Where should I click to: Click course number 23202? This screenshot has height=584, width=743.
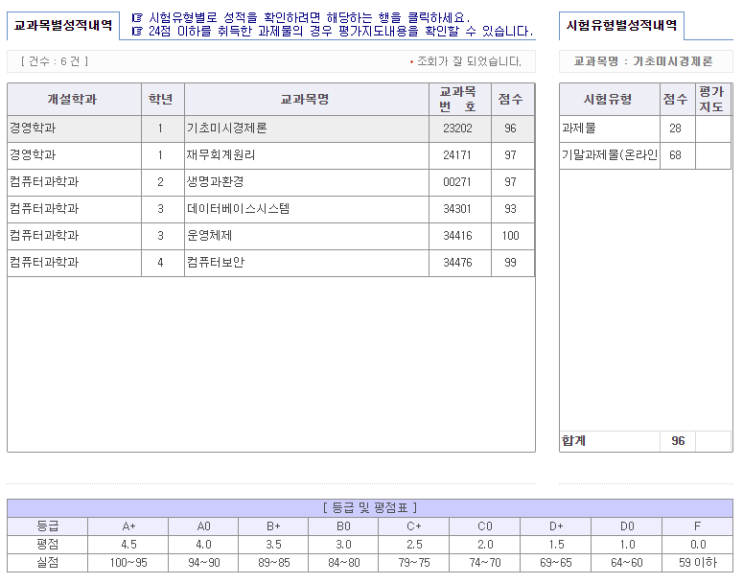[458, 128]
